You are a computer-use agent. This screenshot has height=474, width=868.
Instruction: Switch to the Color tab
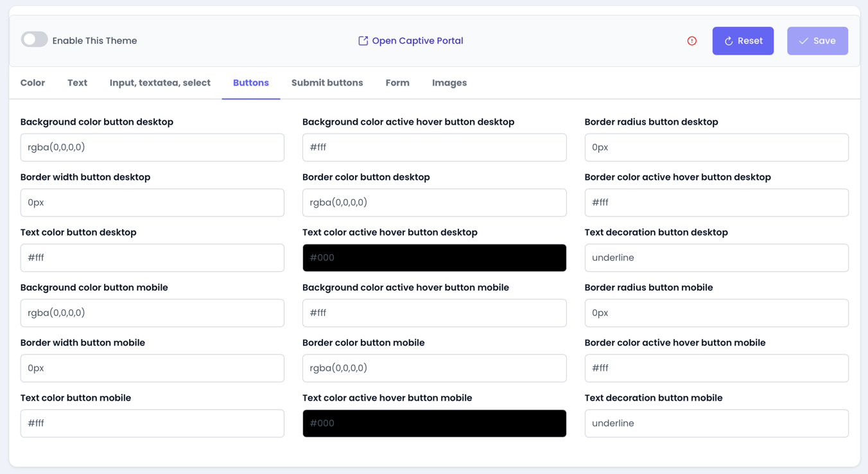point(33,83)
